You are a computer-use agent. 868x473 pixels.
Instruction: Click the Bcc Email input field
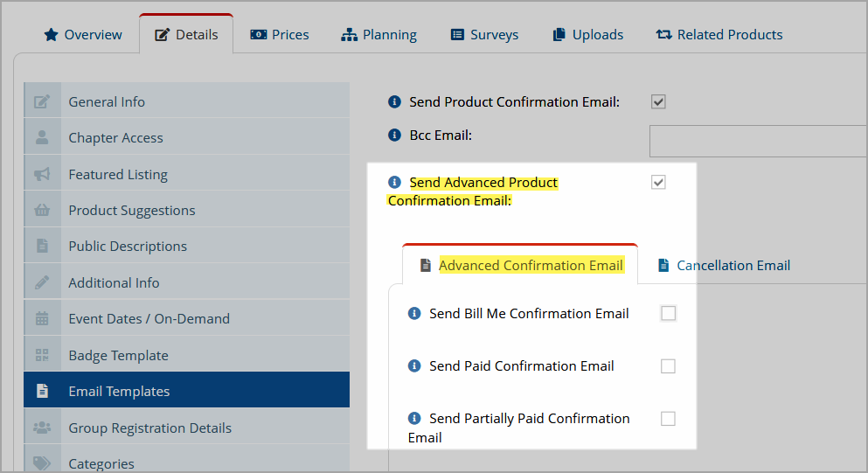pyautogui.click(x=759, y=142)
